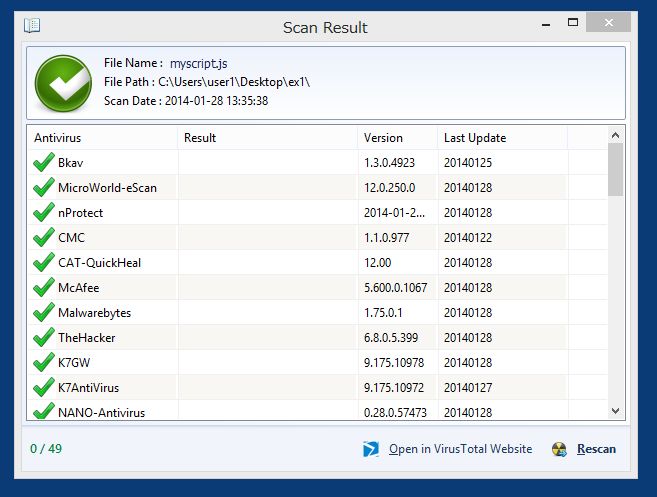Click version 1.3.0.4923 cell
Viewport: 657px width, 497px height.
click(x=389, y=163)
